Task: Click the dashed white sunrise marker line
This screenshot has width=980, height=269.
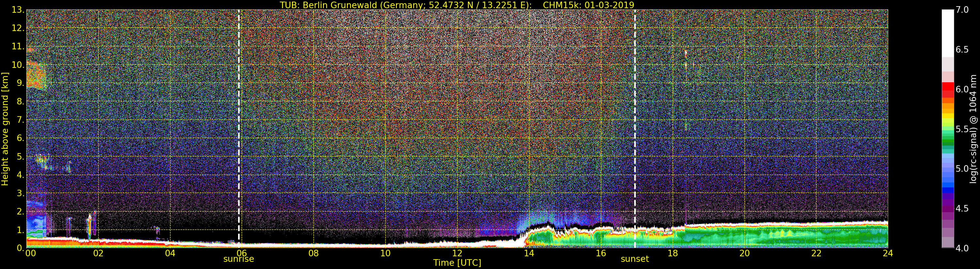Action: [239, 129]
